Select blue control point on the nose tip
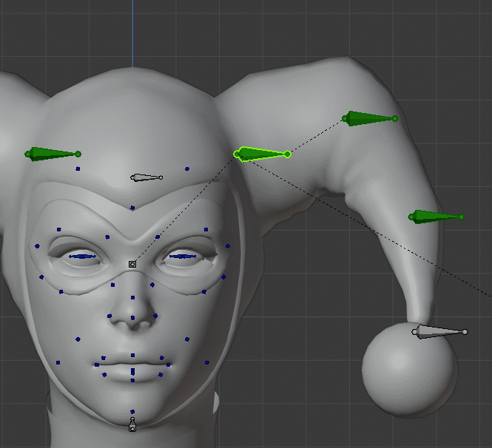The width and height of the screenshot is (492, 448). pos(132,318)
